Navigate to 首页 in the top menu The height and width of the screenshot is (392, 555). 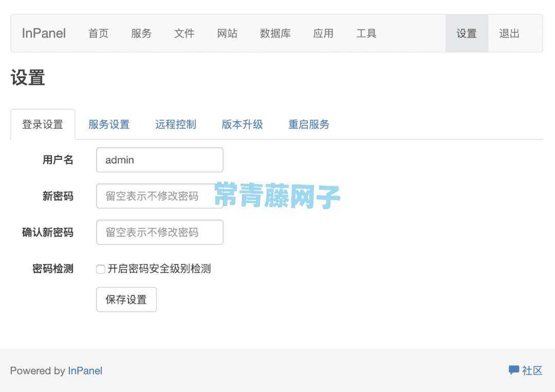pyautogui.click(x=98, y=33)
